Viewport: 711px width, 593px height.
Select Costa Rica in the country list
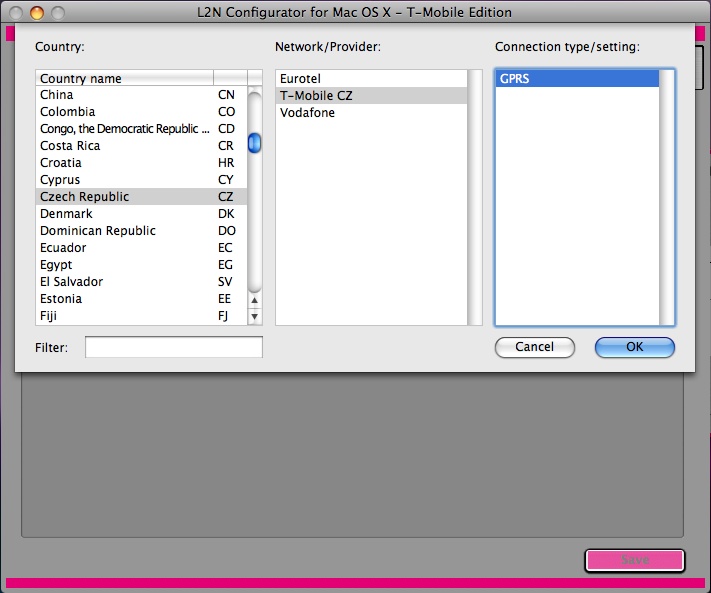141,146
